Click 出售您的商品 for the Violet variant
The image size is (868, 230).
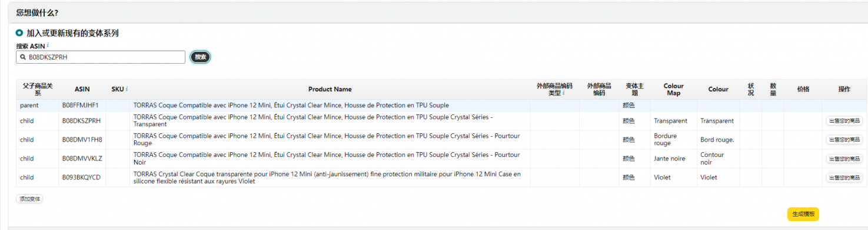coord(844,178)
